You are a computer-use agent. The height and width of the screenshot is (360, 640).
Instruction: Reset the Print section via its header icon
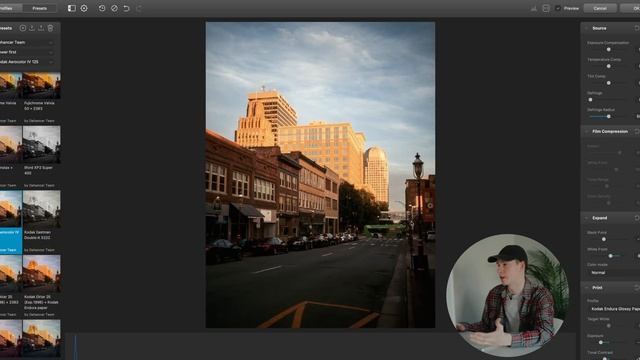click(x=636, y=288)
